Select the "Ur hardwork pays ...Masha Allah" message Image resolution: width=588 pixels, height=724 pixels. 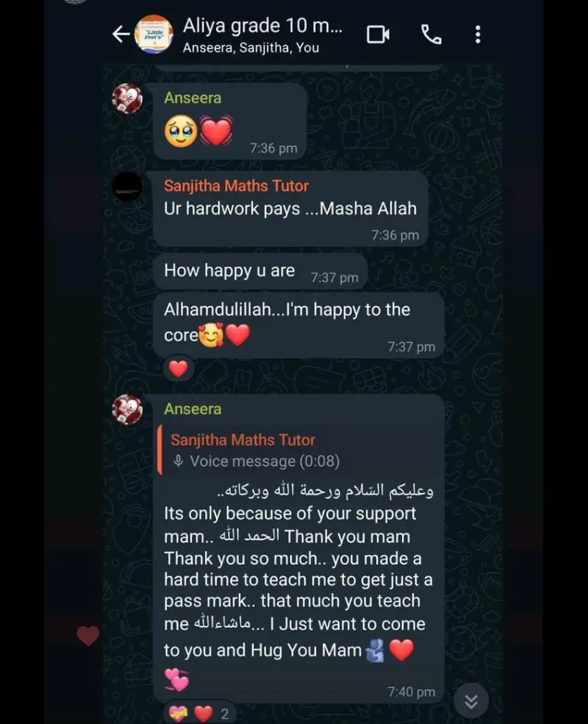[290, 209]
